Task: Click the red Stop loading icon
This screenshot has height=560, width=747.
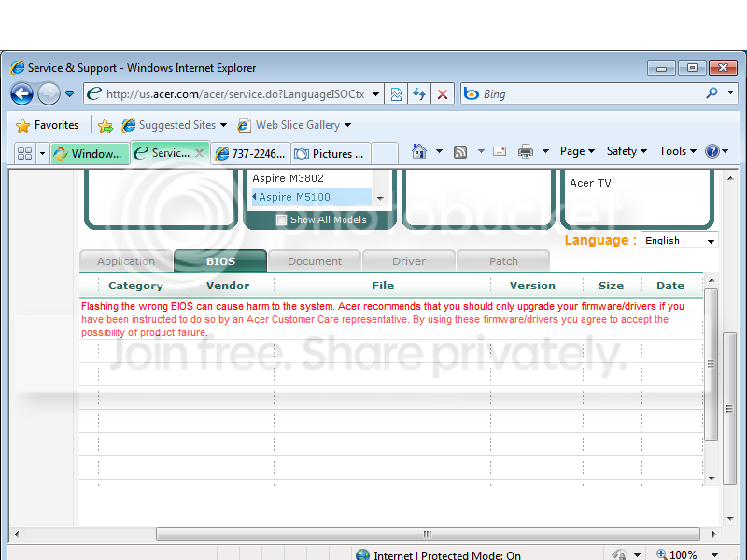Action: [443, 94]
